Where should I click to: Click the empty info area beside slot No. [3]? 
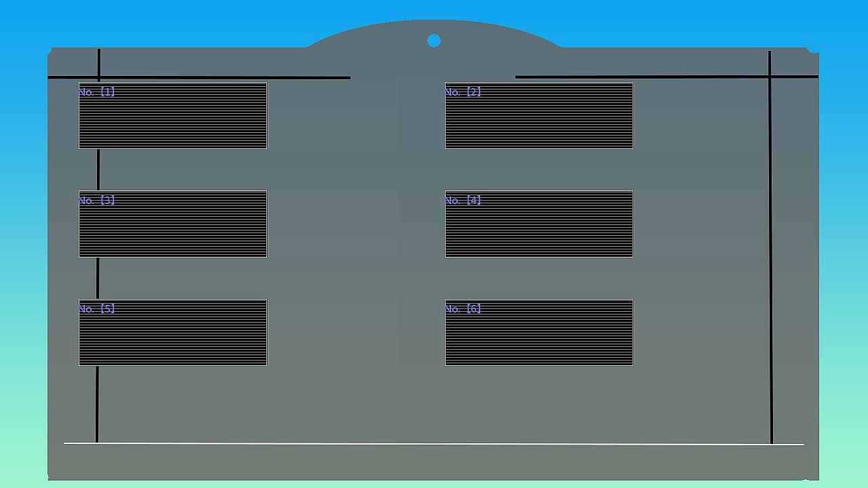pos(333,224)
